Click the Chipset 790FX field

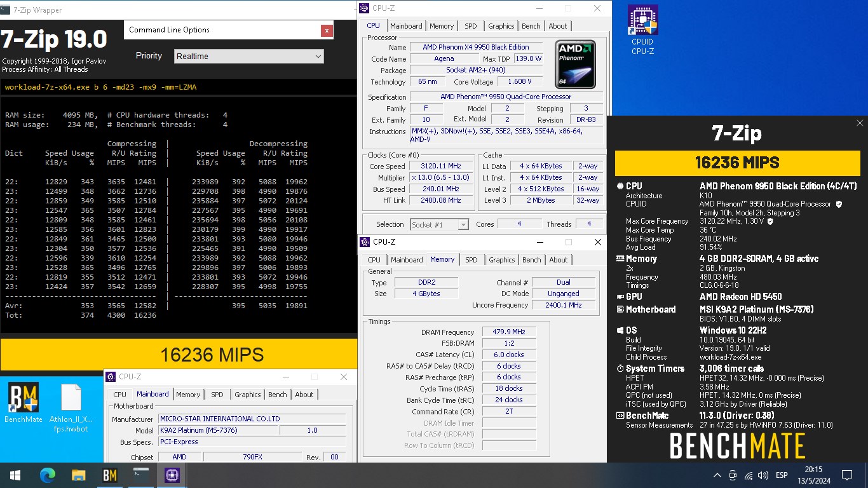252,457
